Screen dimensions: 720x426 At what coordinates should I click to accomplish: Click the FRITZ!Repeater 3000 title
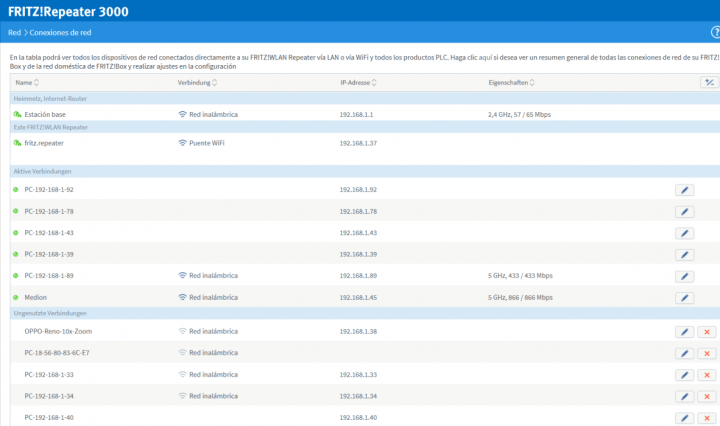click(x=68, y=11)
